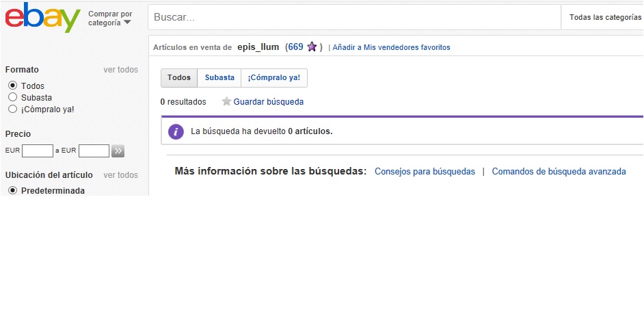Open the purple feedback star icon

tap(312, 47)
